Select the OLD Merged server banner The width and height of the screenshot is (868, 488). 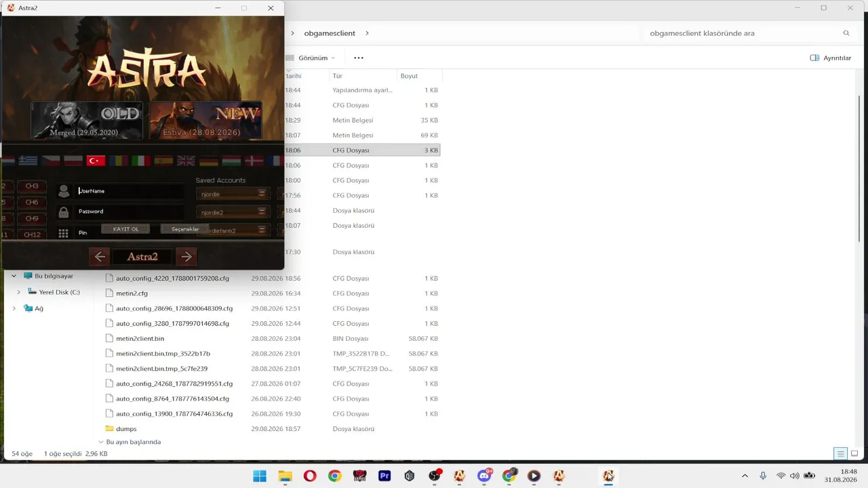point(87,121)
